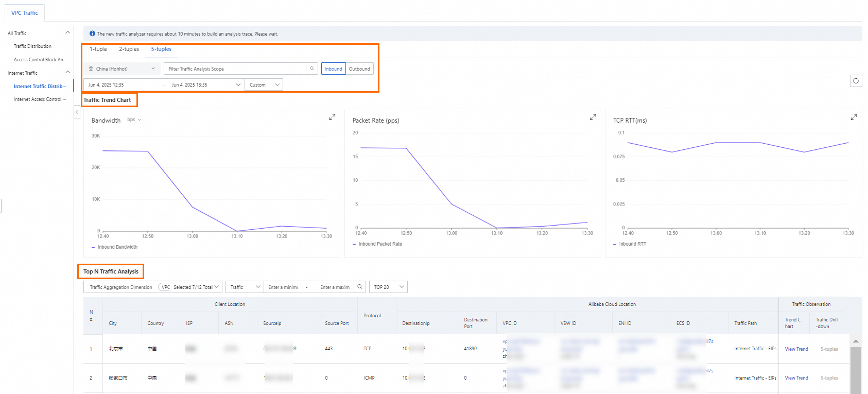The image size is (868, 394).
Task: Expand the Packet Rate chart to fullscreen
Action: click(x=593, y=117)
